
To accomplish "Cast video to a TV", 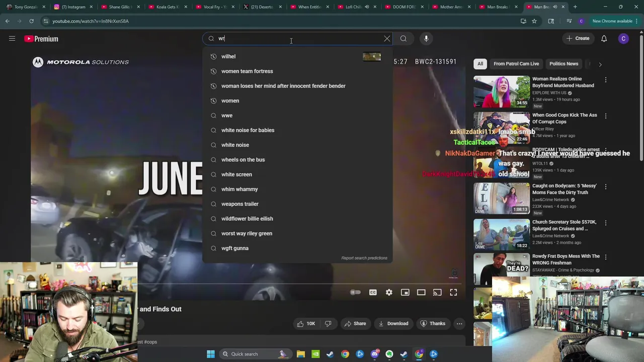I will (437, 292).
